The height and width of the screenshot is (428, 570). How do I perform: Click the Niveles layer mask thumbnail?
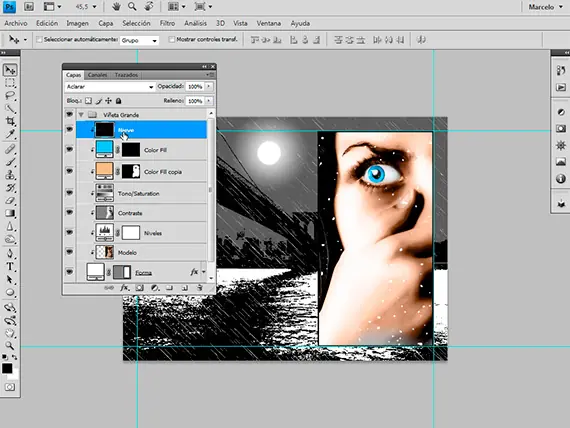point(131,233)
